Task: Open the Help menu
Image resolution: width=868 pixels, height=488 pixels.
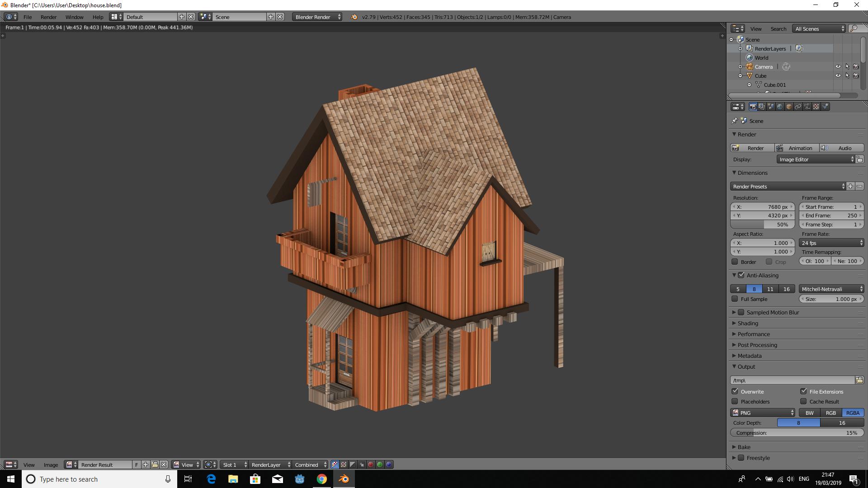Action: 98,17
